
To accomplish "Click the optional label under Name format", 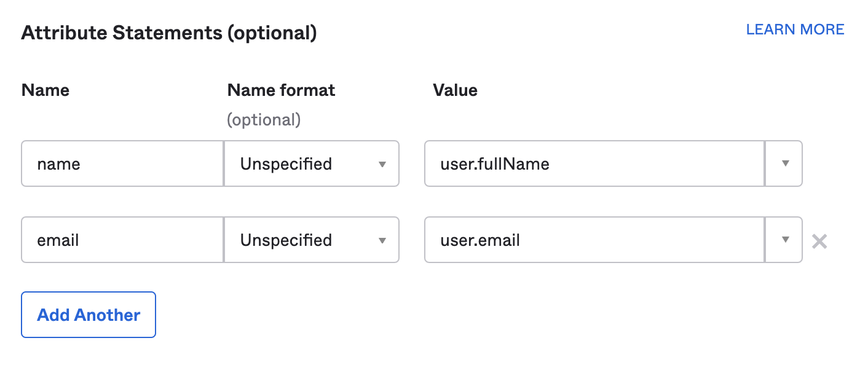I will click(264, 119).
